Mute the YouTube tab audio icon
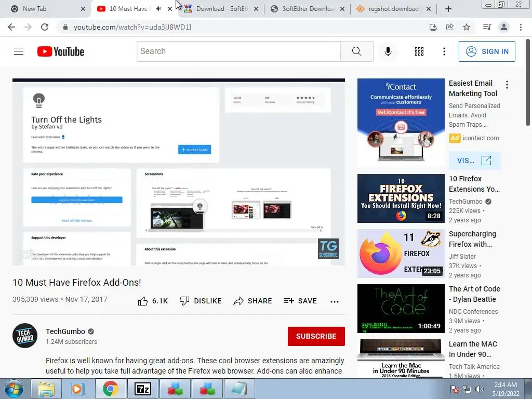The image size is (532, 399). 159,9
